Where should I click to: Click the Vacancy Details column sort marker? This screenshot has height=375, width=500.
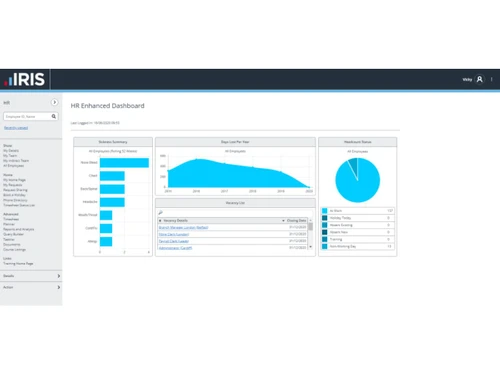[160, 221]
